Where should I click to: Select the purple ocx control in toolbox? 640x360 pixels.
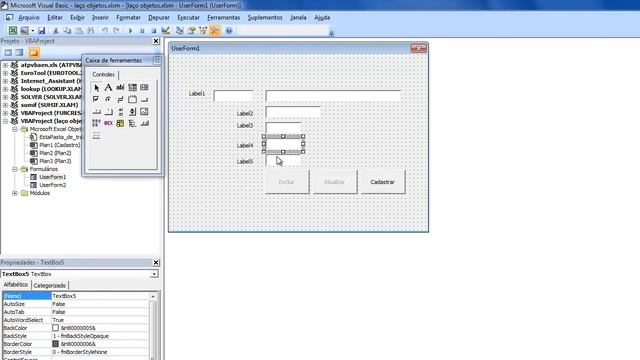[x=108, y=123]
